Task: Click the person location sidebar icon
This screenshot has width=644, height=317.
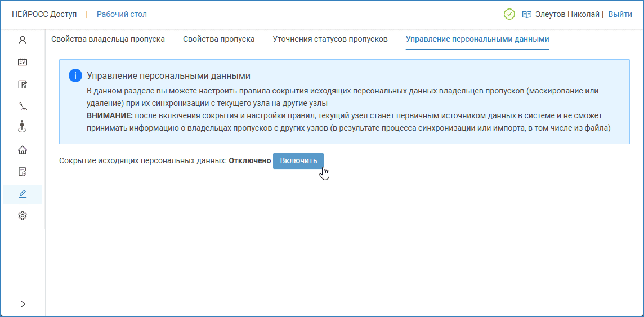Action: click(23, 127)
